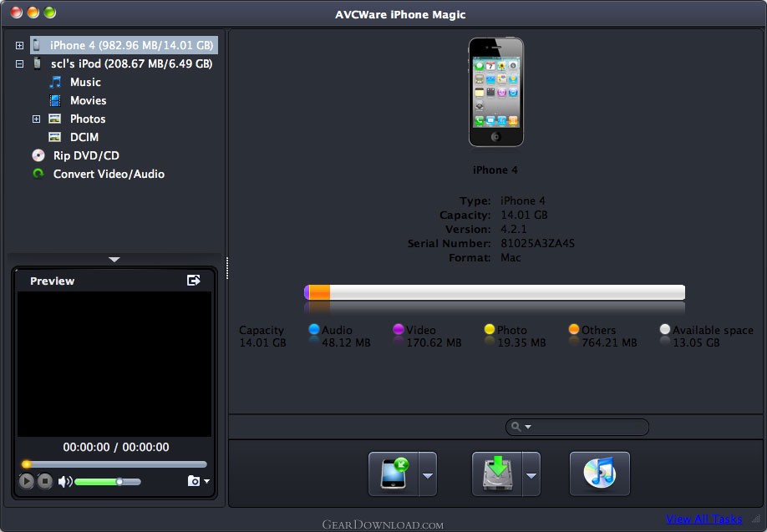
Task: Click the Audio size 48.12 MB
Action: point(347,342)
